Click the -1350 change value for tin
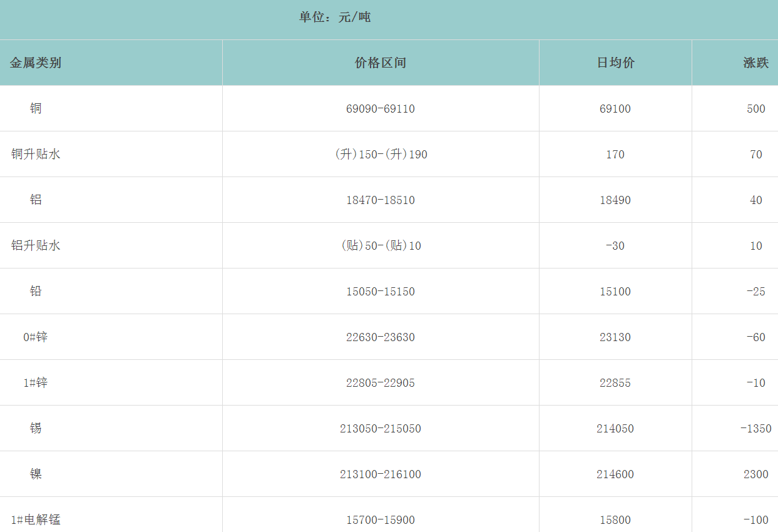 click(x=755, y=429)
